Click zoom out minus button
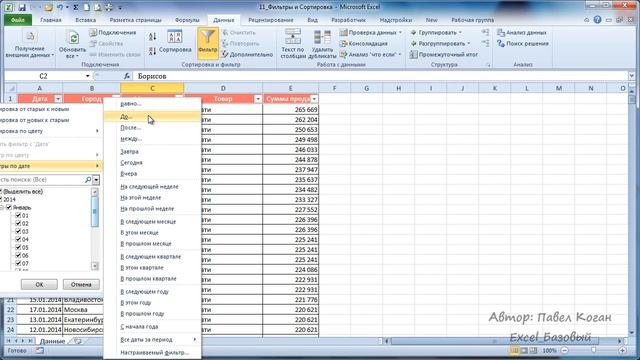Viewport: 640px width, 360px height. [565, 351]
